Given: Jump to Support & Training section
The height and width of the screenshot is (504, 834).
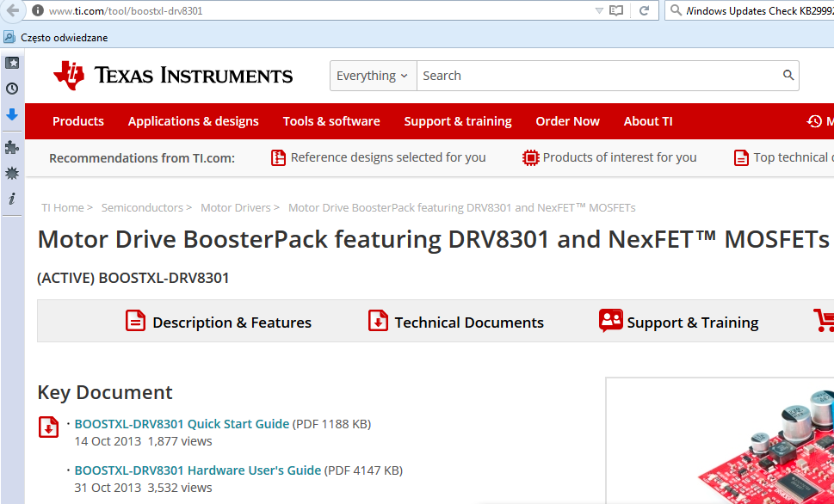Looking at the screenshot, I should pos(693,323).
